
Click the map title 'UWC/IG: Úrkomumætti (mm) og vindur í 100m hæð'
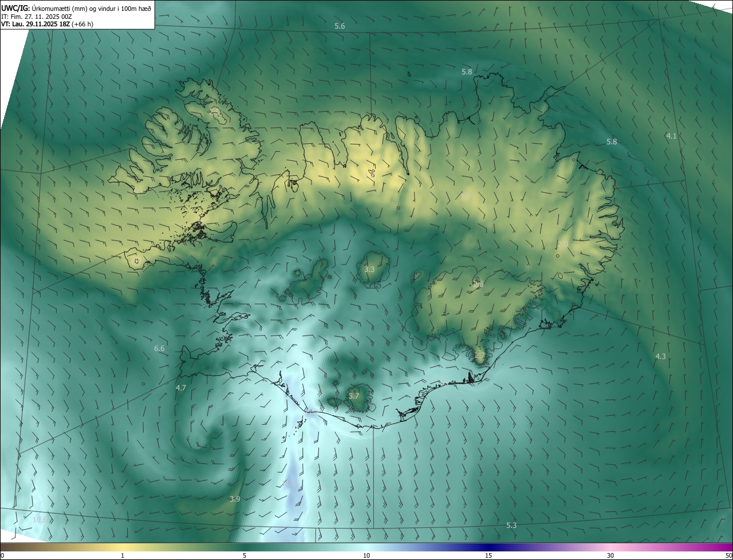pyautogui.click(x=76, y=8)
